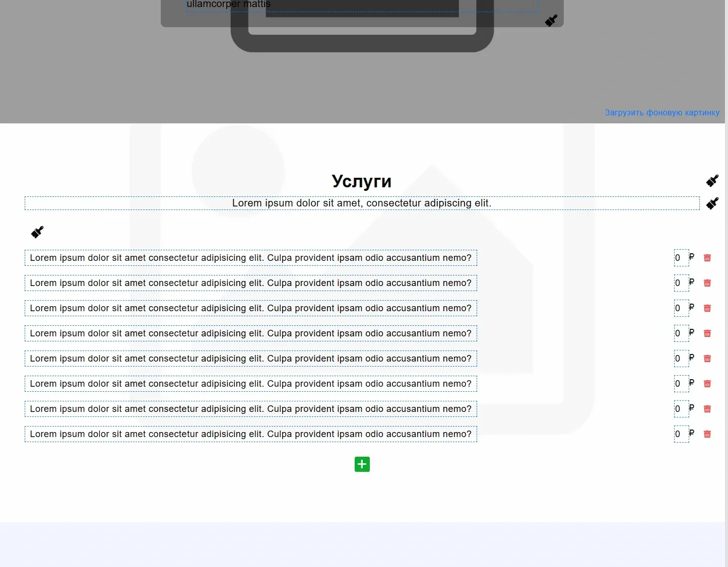Click the Услуги section heading
The image size is (728, 567).
click(361, 181)
